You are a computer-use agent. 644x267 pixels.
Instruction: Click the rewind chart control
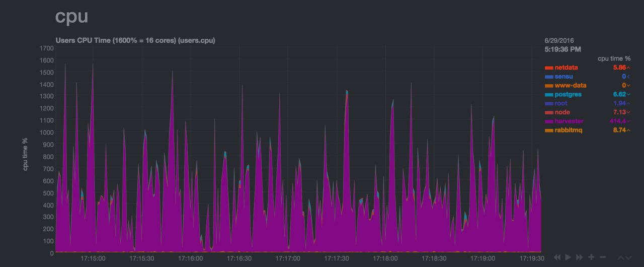[557, 257]
